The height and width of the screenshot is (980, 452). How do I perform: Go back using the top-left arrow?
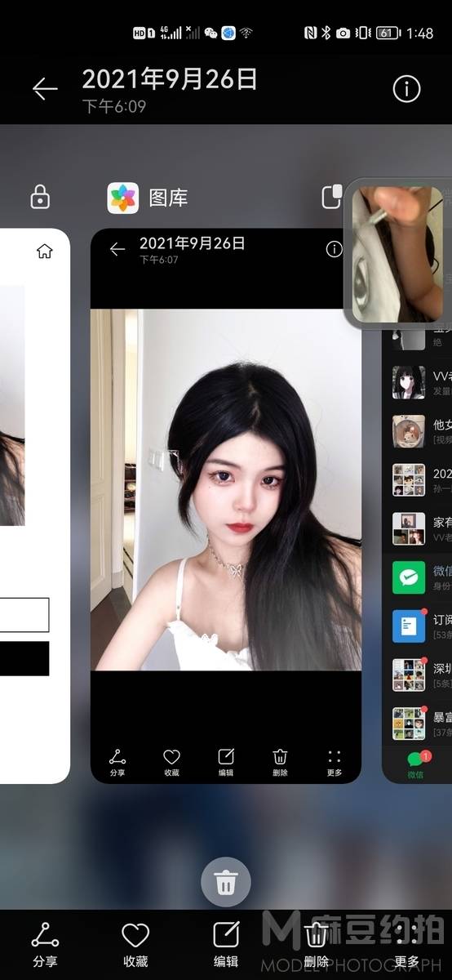pyautogui.click(x=45, y=88)
